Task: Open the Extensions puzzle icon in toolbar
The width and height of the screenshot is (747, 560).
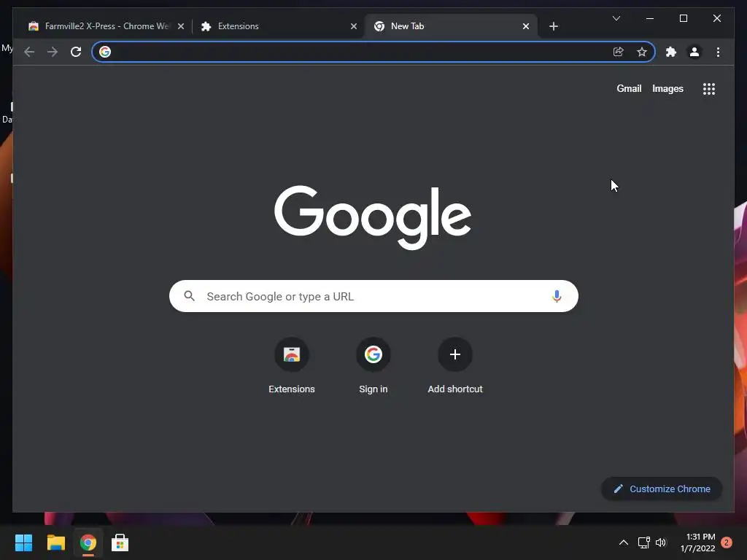Action: (671, 52)
